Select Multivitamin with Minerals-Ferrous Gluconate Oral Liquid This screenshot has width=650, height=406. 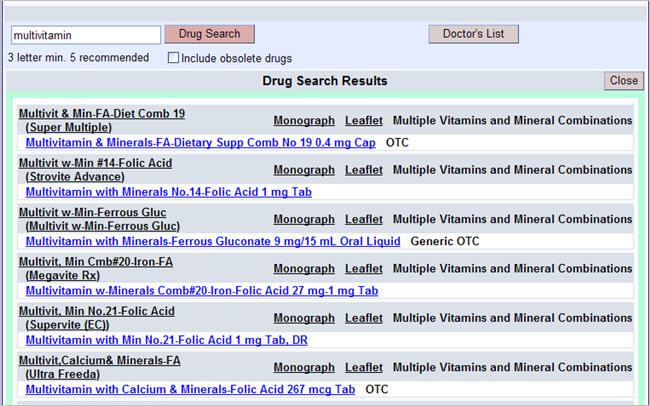[x=212, y=241]
